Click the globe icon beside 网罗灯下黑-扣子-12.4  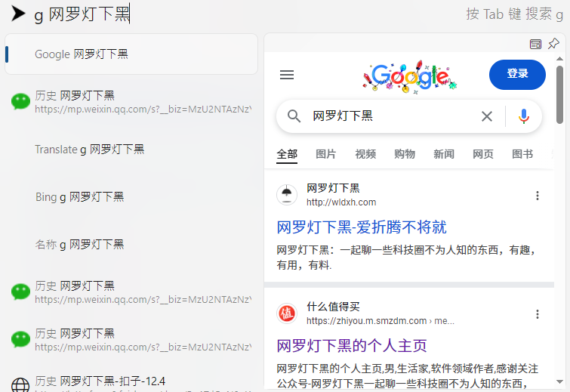tap(20, 384)
